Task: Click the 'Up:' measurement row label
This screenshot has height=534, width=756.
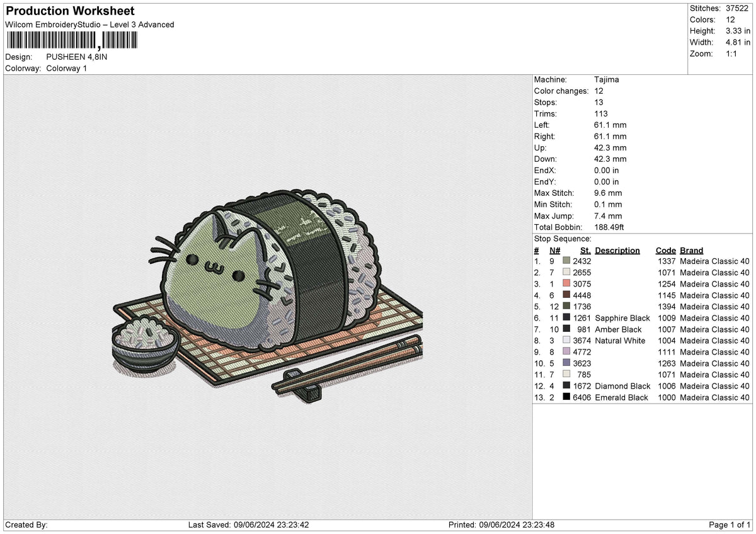Action: click(541, 148)
